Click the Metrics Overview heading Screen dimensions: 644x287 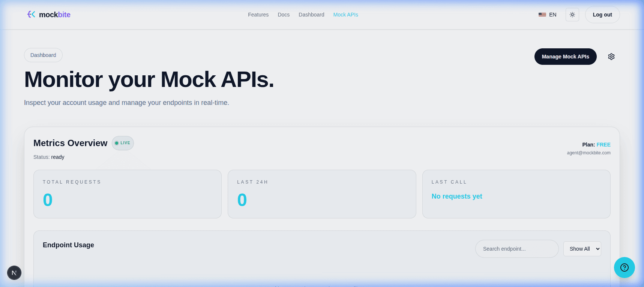click(71, 143)
